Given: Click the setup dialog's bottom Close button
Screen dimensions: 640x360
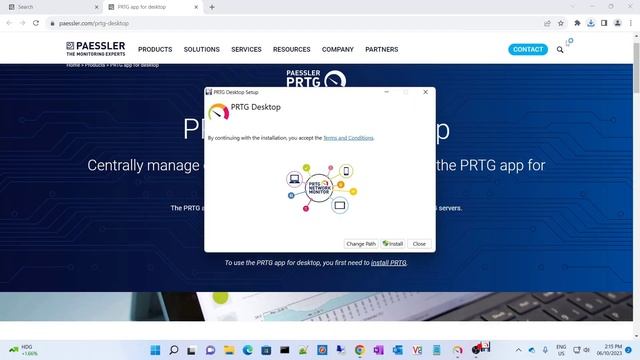Looking at the screenshot, I should point(419,244).
